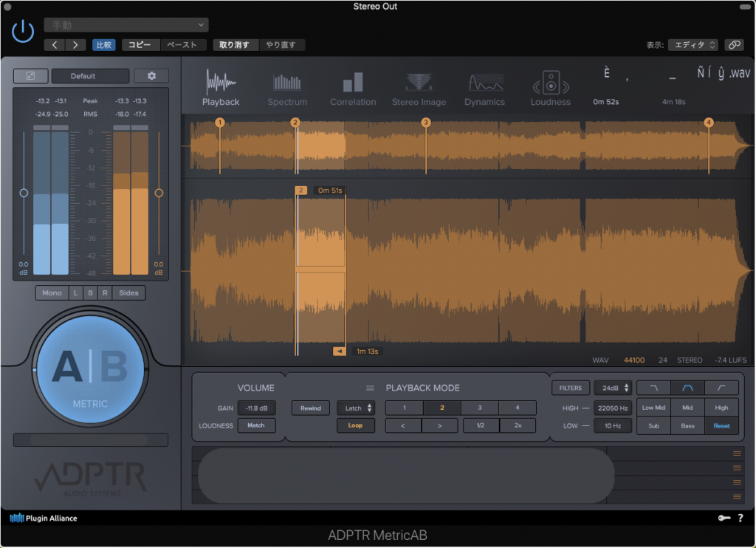756x548 pixels.
Task: Click the やり直す redo button
Action: click(281, 45)
